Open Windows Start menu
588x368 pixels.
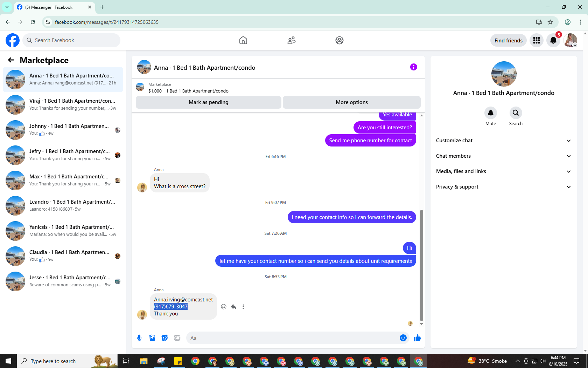click(x=8, y=361)
